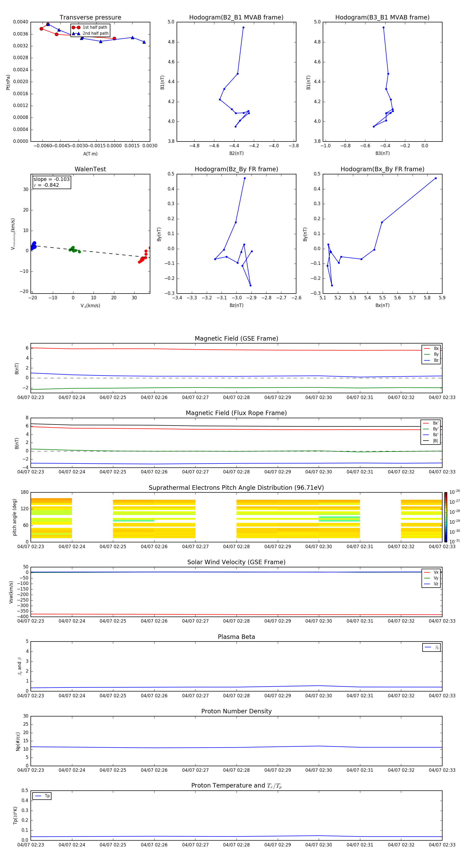This screenshot has width=473, height=868.
Task: Select the 'Hodogram(B3_B1 MVAB frame)' title
Action: 382,18
